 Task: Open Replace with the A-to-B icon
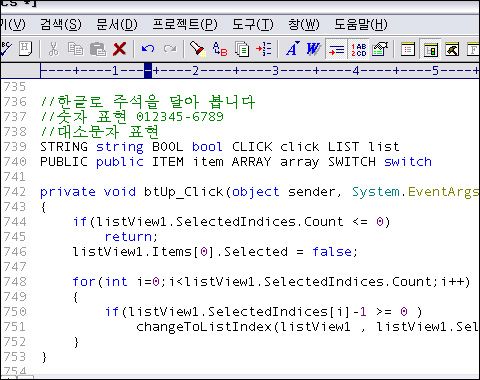click(220, 49)
